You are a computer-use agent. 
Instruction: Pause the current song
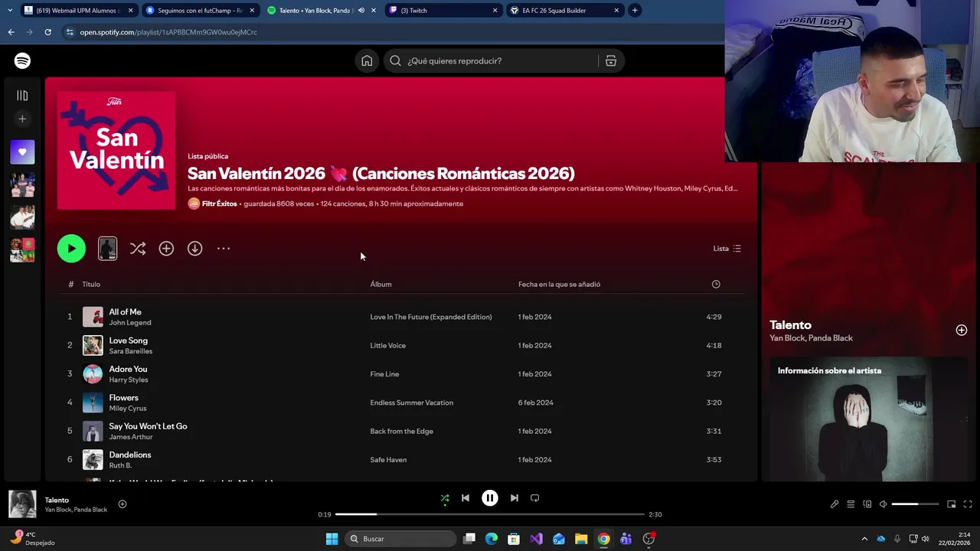tap(490, 498)
